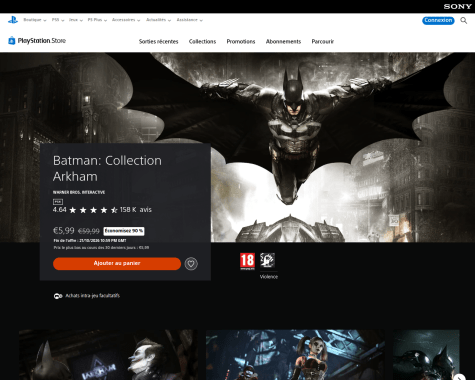
Task: Open the Promotions tab
Action: click(241, 42)
